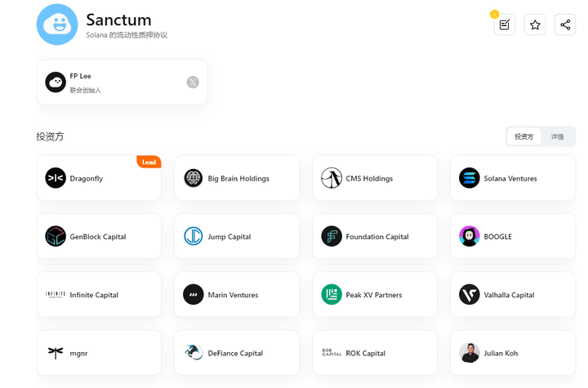This screenshot has height=388, width=588.
Task: Click Julian Koh's profile photo
Action: pos(469,353)
